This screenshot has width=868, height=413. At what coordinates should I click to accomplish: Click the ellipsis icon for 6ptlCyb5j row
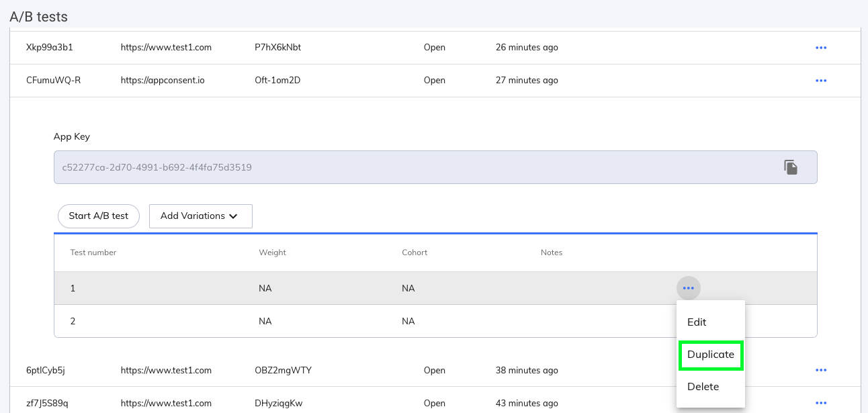coord(820,370)
